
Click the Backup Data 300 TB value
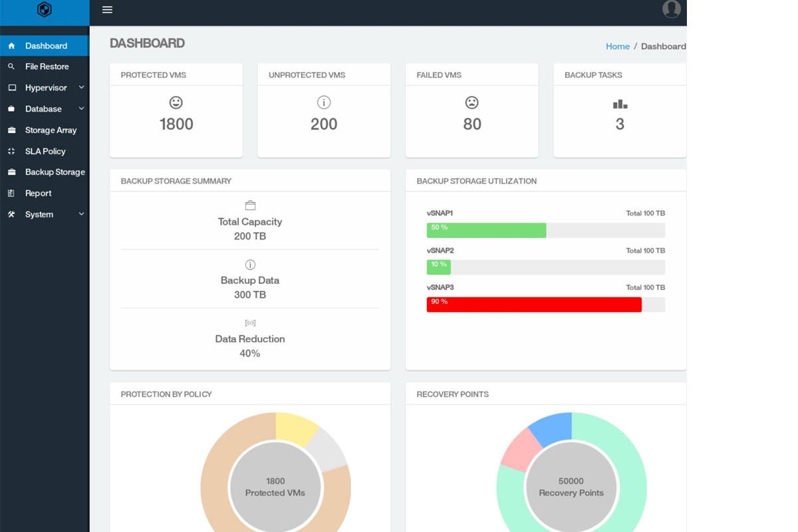250,295
